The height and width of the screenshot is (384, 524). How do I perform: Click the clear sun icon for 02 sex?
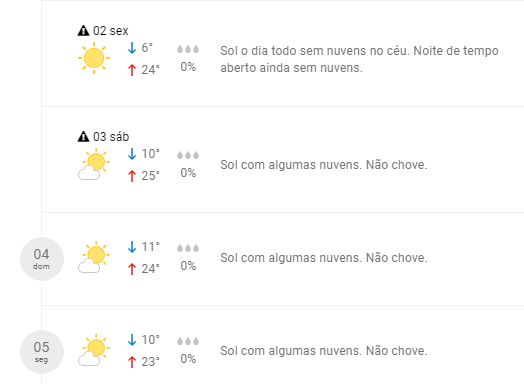(94, 58)
